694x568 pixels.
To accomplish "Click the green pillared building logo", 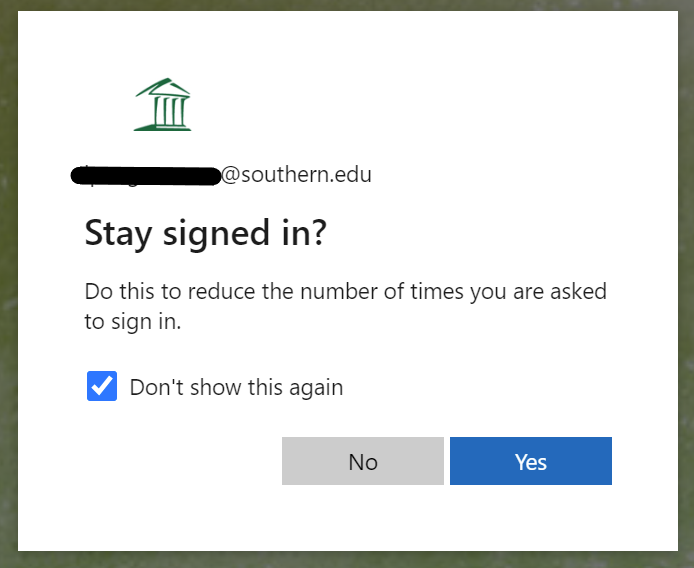I will tap(162, 104).
